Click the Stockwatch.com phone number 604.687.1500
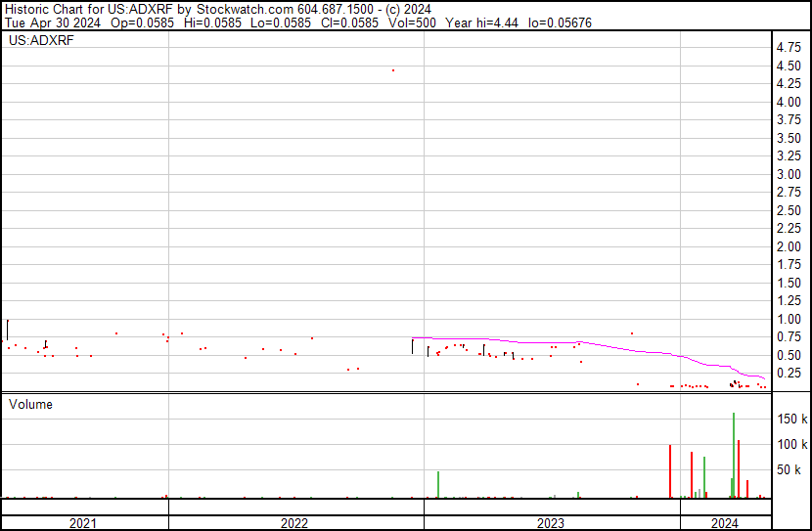 click(335, 10)
